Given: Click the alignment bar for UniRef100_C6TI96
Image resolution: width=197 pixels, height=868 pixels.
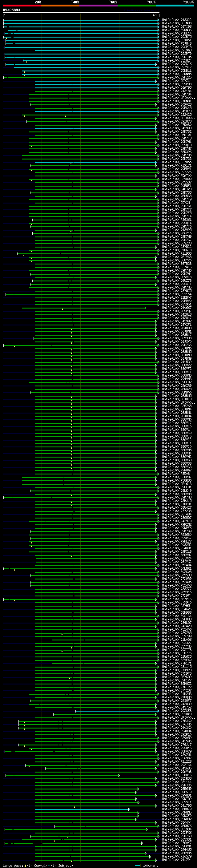Looking at the screenshot, I should 81,26.
